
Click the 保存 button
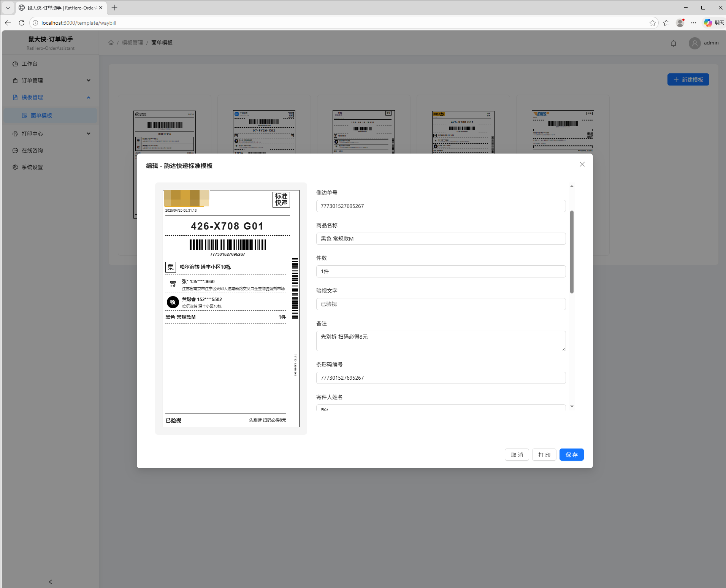point(571,455)
